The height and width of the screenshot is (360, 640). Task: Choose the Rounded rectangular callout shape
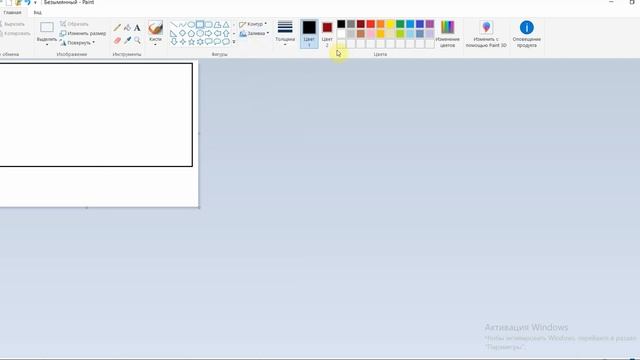pos(209,42)
